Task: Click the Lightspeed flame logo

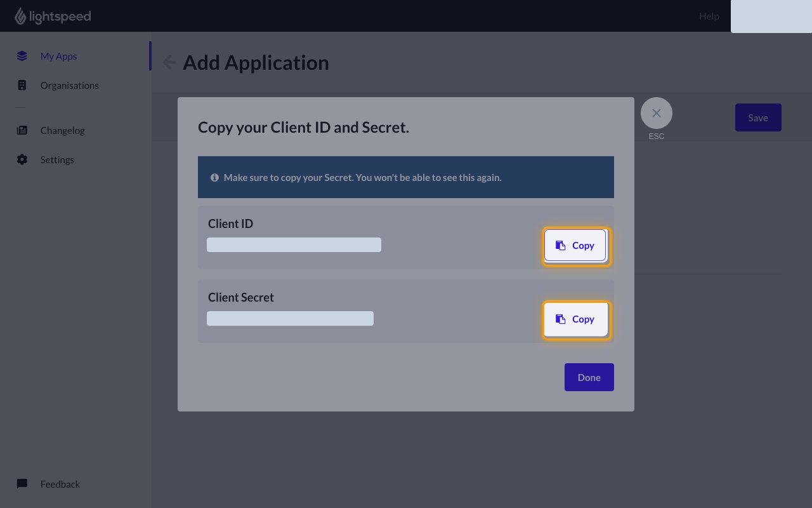Action: point(20,16)
